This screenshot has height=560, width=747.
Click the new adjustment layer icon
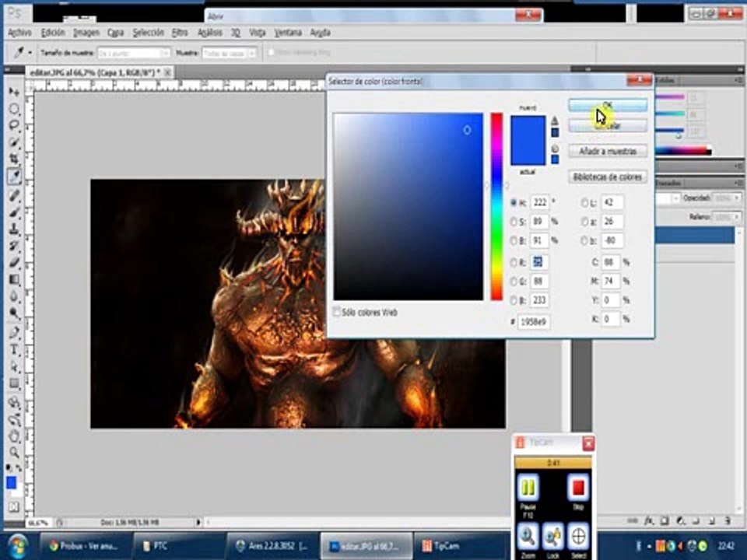coord(680,521)
